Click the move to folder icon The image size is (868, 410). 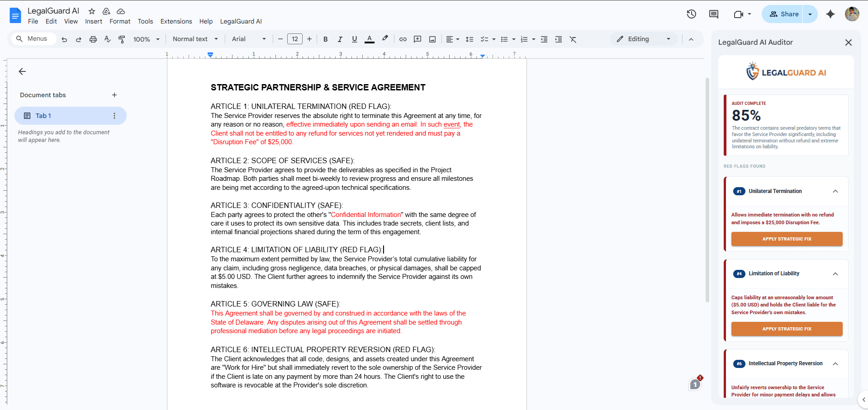point(106,11)
